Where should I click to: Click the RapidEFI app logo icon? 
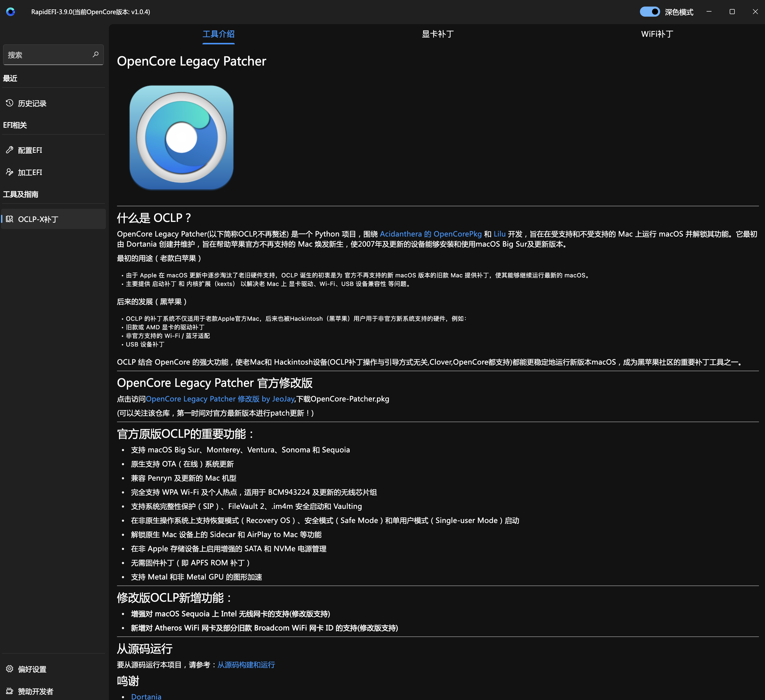(x=11, y=12)
